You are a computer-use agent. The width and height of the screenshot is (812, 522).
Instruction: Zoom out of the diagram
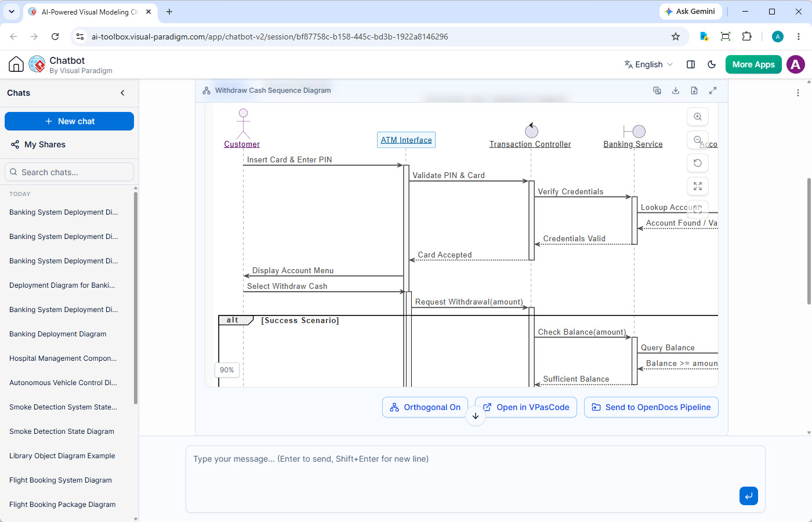698,140
